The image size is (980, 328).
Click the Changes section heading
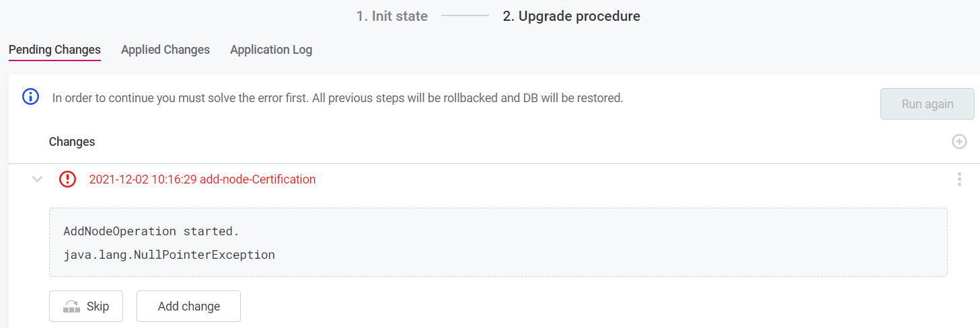72,142
